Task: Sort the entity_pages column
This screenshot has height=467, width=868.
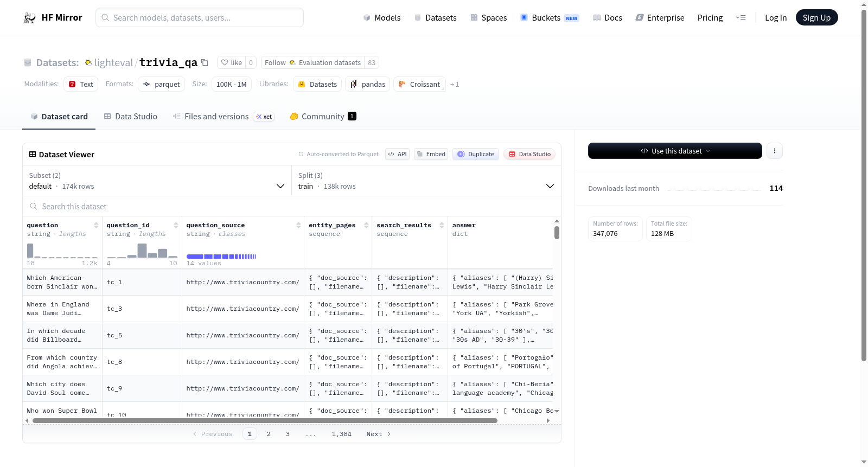Action: coord(366,225)
